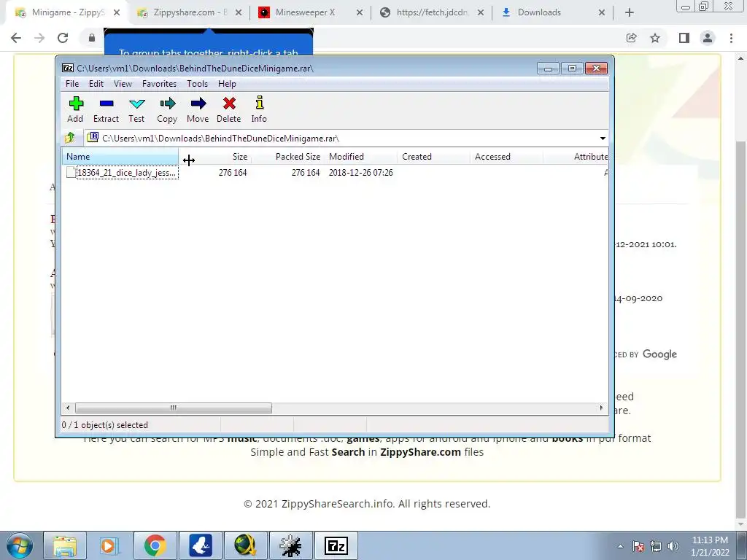
Task: Switch to https://fetch.jdcdn tab
Action: [432, 12]
